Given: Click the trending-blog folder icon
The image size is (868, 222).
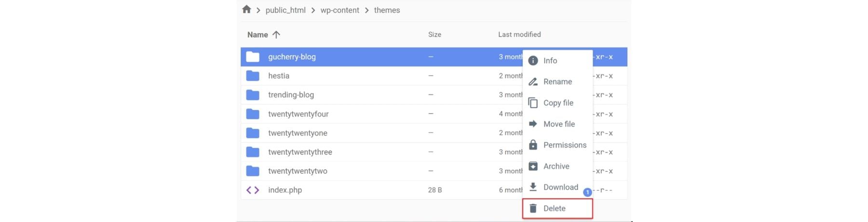Looking at the screenshot, I should tap(253, 95).
